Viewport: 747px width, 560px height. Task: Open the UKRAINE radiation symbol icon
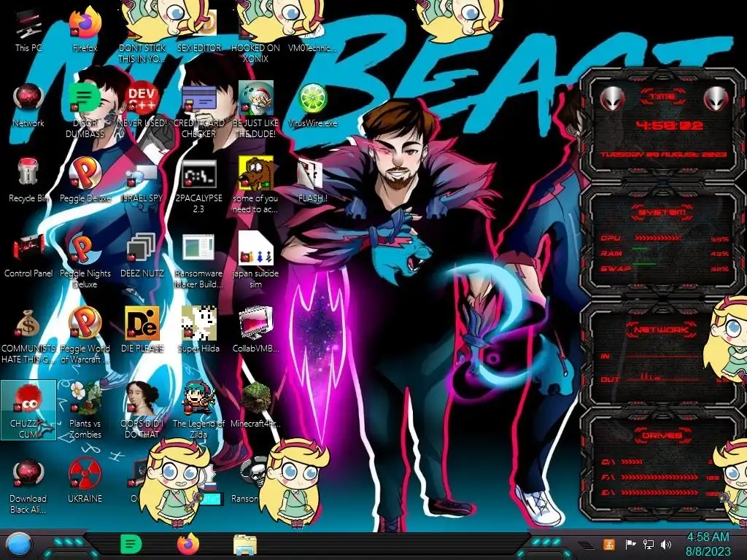tap(85, 481)
